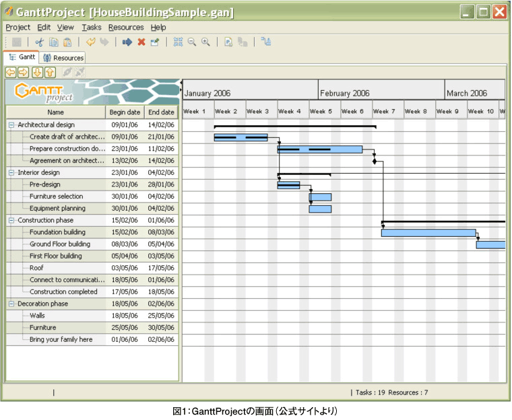Zoom out with the minus magnifier icon
This screenshot has height=420, width=512.
tap(192, 42)
